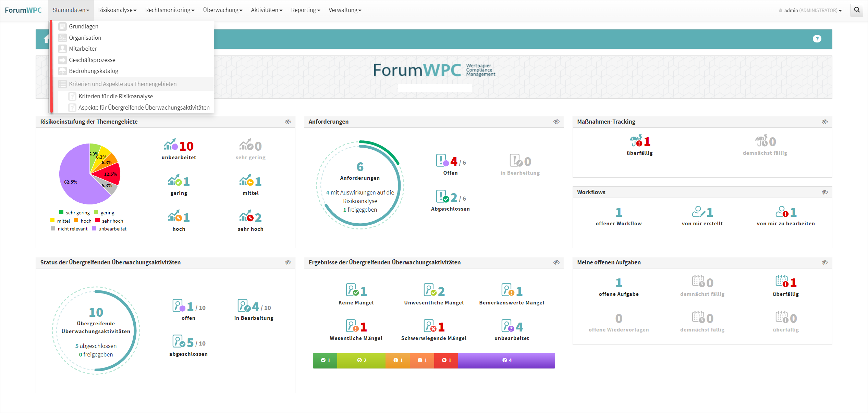868x413 pixels.
Task: Select Geschäftsprozesse from Stammdaten menu
Action: (x=92, y=60)
